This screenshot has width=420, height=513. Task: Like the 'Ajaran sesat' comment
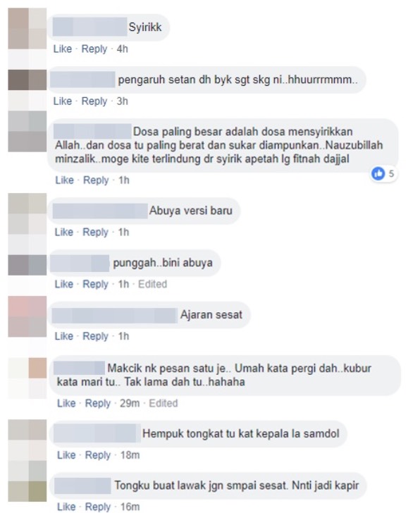pyautogui.click(x=64, y=336)
